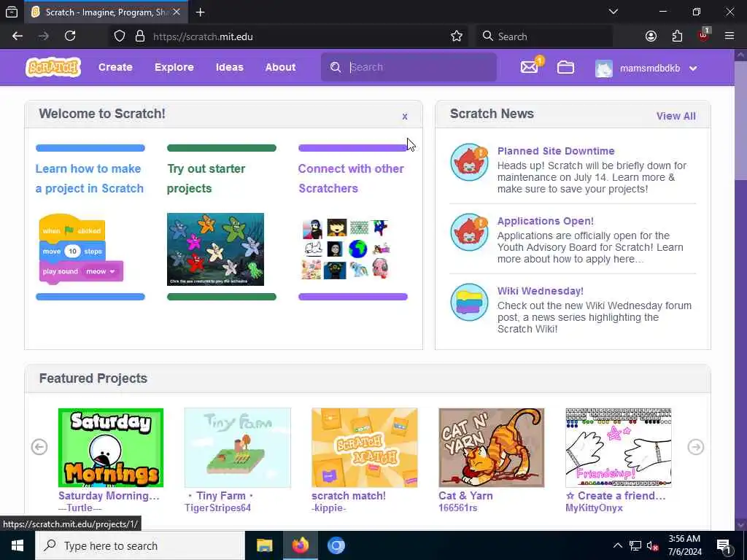Viewport: 747px width, 560px height.
Task: Click the Applications Open news icon
Action: [x=469, y=232]
